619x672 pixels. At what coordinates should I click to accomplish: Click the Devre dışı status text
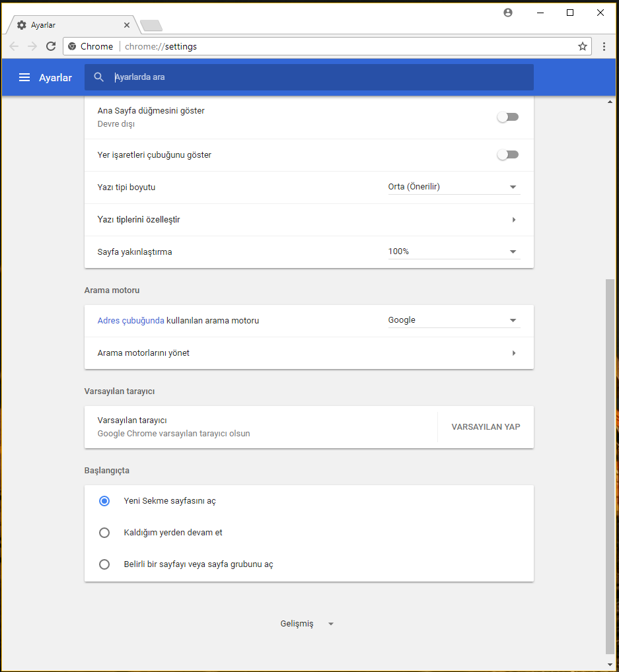(116, 124)
